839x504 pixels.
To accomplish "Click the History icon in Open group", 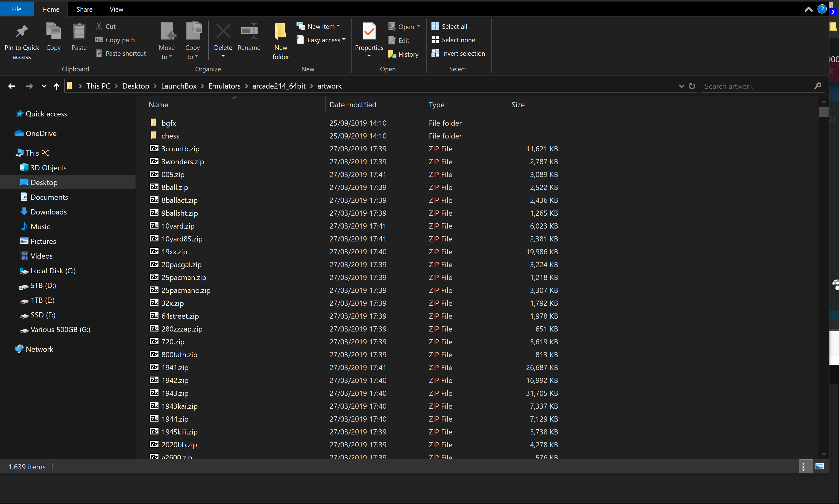I will 392,54.
